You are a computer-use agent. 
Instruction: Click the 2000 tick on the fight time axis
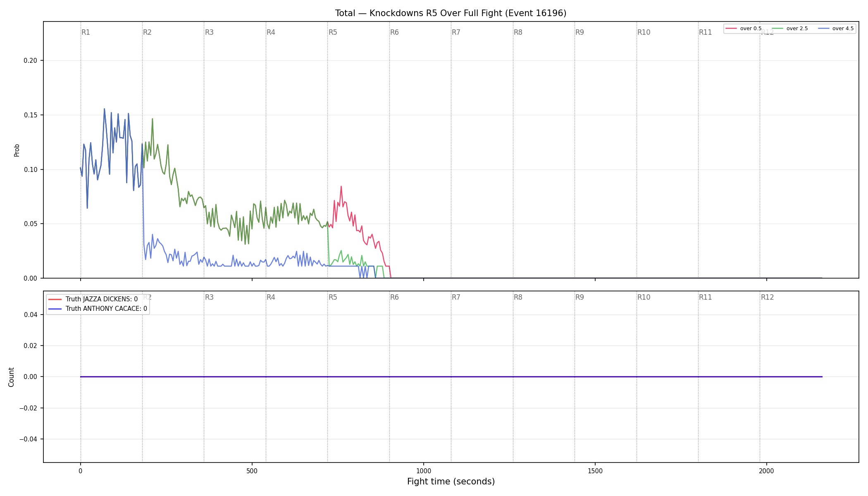point(766,471)
